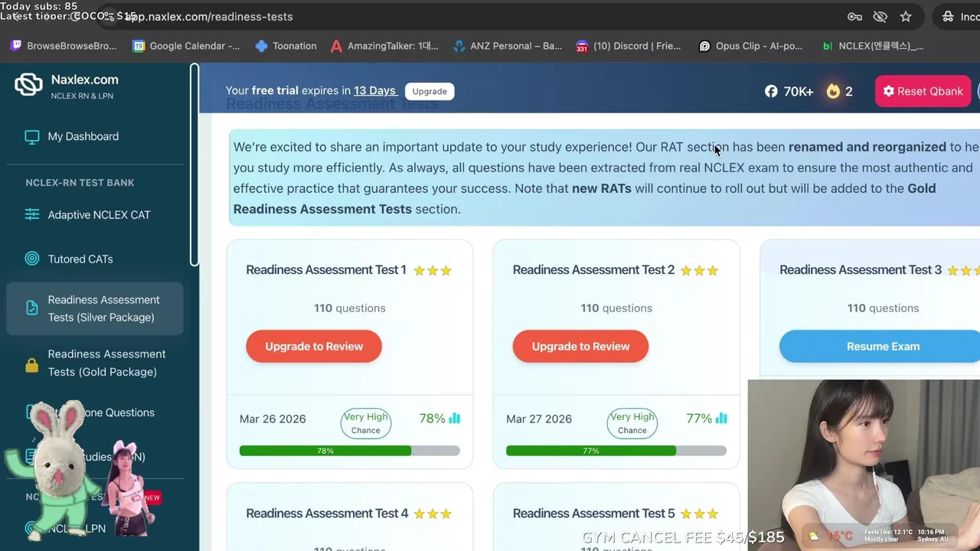
Task: Click the streak flame icon
Action: 833,91
